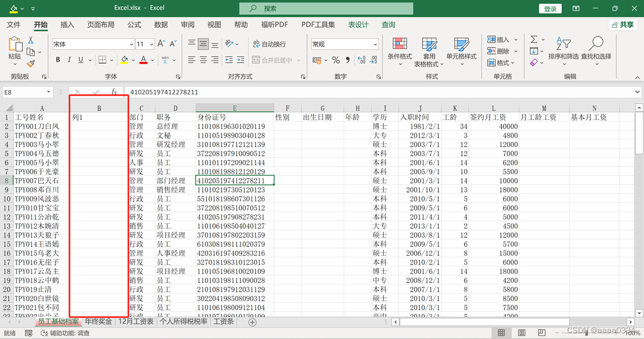
Task: Click the 登录 sign-in button
Action: tap(551, 9)
